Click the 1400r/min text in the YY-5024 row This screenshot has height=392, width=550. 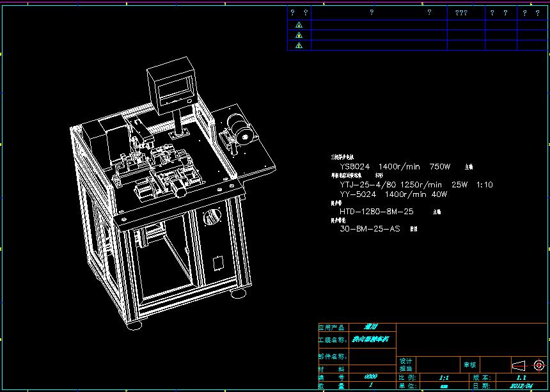405,194
